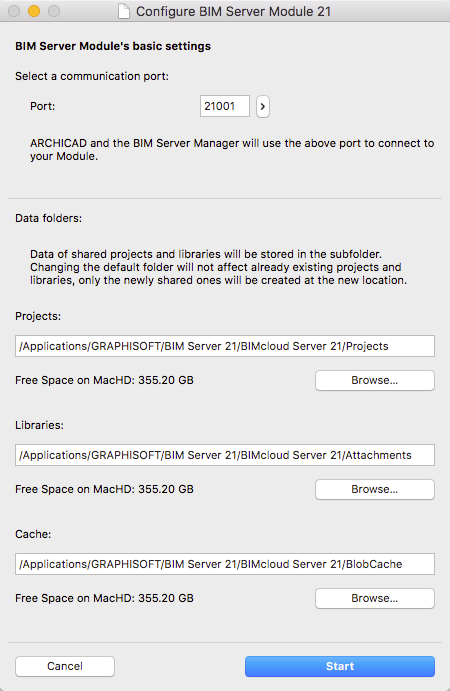Click the Port number input field
The image size is (450, 691).
[225, 106]
